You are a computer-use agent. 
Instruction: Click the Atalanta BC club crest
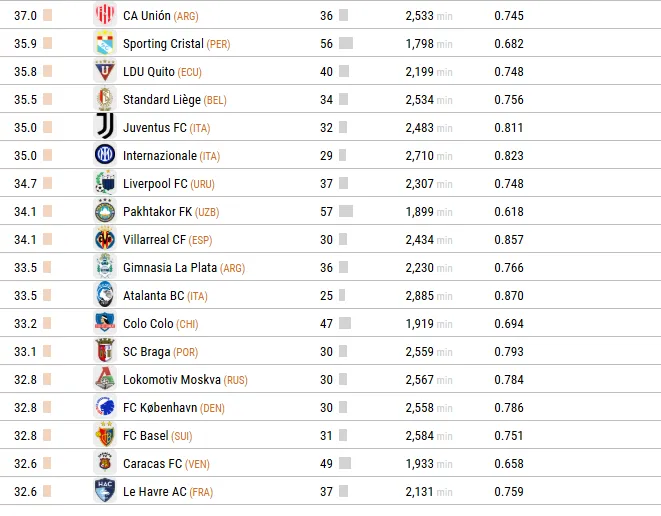(x=105, y=295)
